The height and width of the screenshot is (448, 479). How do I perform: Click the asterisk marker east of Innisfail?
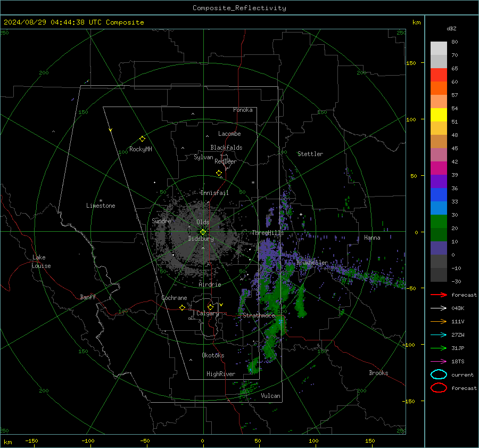[253, 183]
